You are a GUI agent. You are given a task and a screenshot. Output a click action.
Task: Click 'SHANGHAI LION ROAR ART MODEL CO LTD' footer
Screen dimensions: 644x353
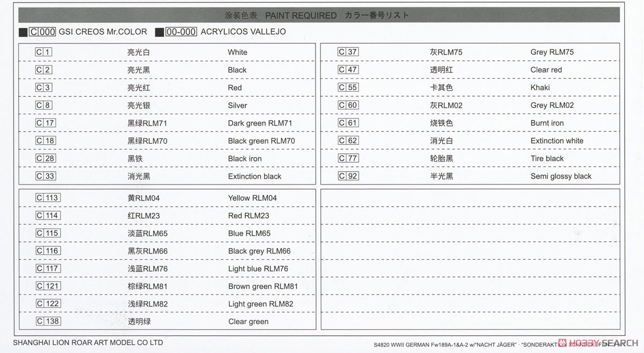[x=87, y=342]
